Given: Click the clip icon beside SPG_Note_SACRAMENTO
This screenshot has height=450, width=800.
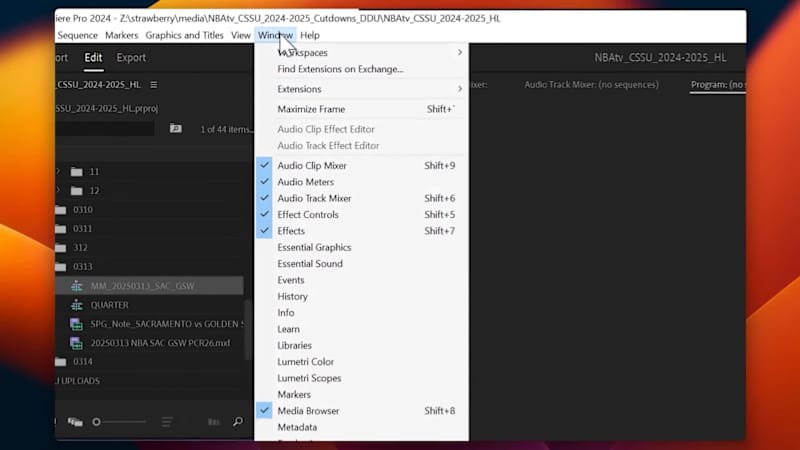Looking at the screenshot, I should tap(77, 324).
